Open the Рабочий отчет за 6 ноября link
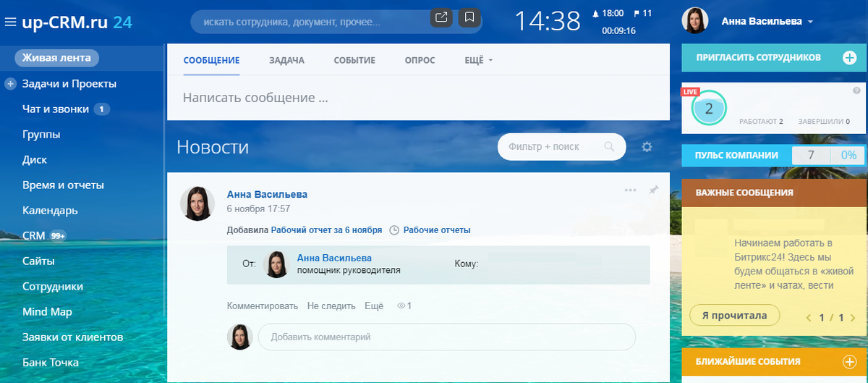The height and width of the screenshot is (383, 868). click(326, 230)
